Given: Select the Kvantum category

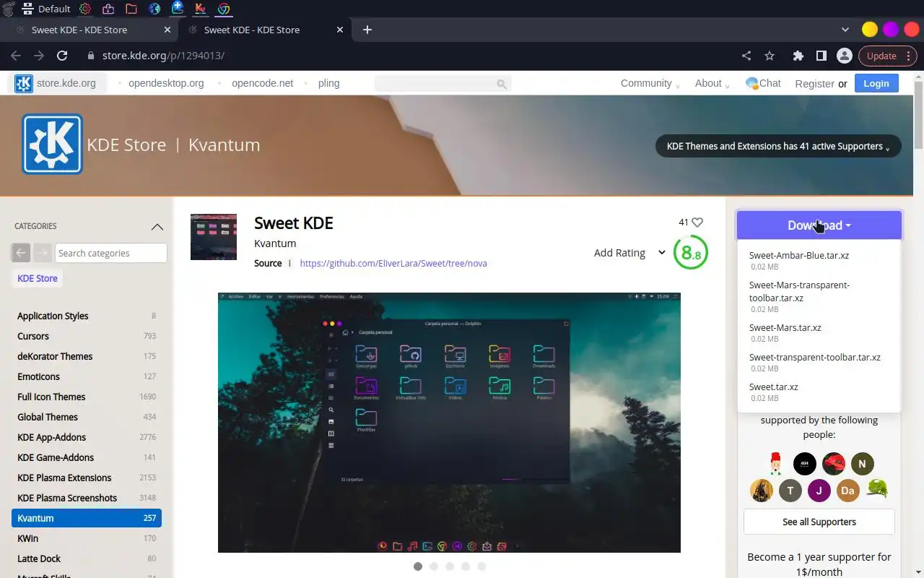Looking at the screenshot, I should [x=87, y=518].
